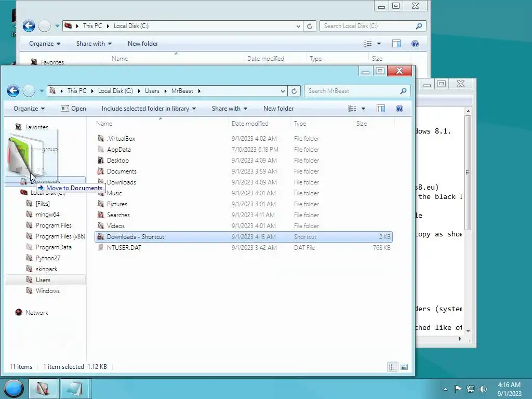
Task: Open Python27 in navigation tree
Action: pyautogui.click(x=48, y=258)
